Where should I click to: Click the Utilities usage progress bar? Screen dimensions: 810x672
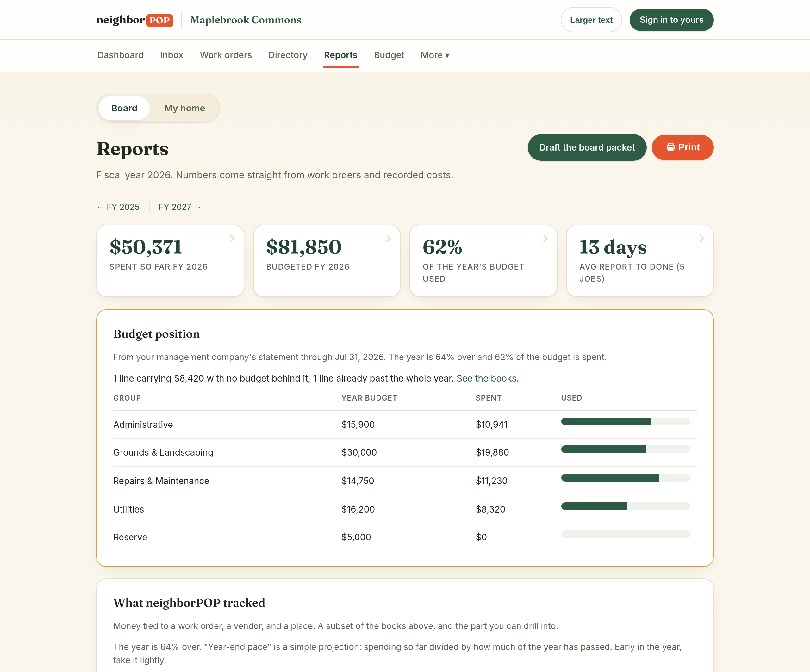(625, 506)
